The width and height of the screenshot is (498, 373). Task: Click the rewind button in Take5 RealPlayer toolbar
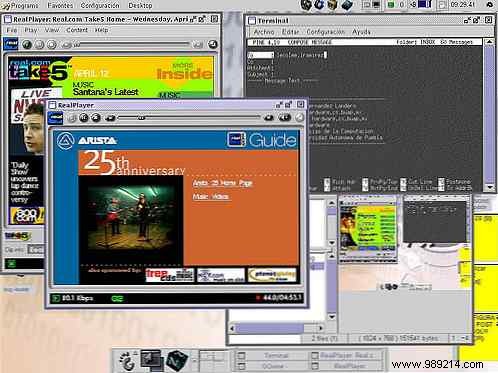point(67,44)
